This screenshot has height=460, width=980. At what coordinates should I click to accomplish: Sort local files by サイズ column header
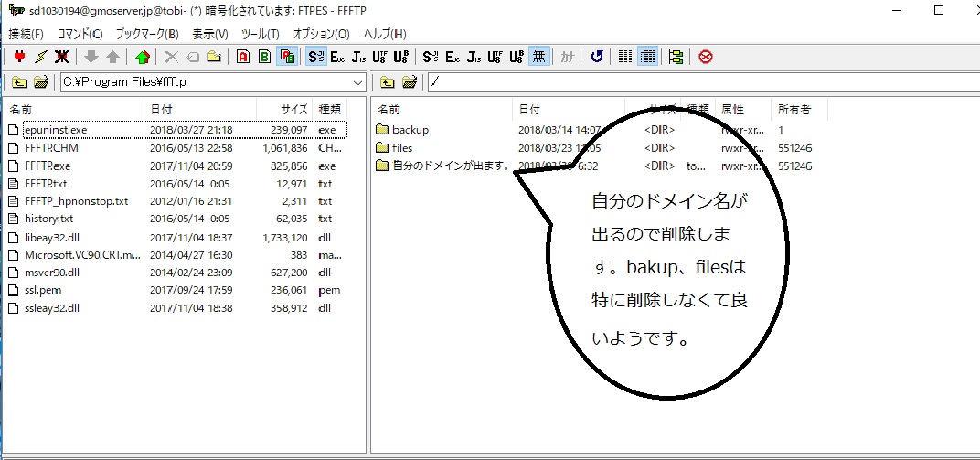pyautogui.click(x=284, y=110)
